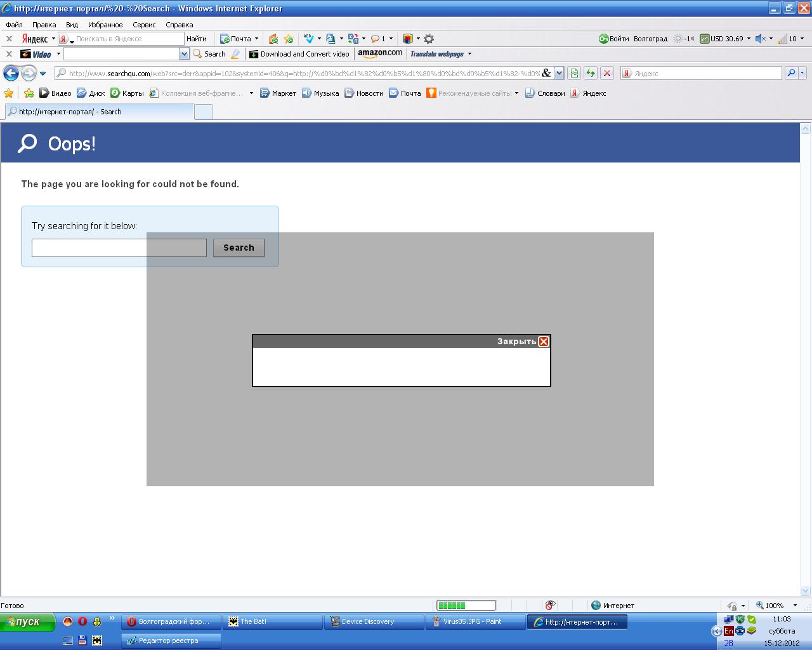Click the Download and Convert video button
This screenshot has width=812, height=650.
[299, 54]
